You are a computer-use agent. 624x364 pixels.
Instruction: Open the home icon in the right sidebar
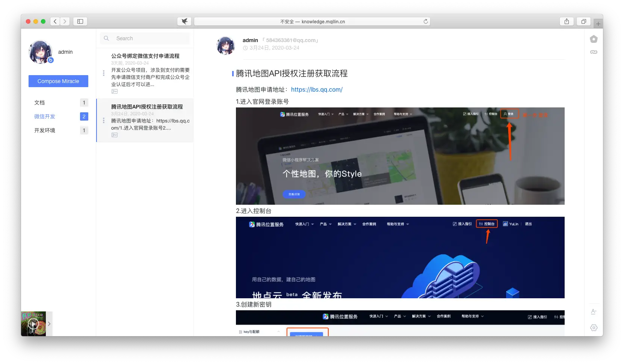tap(594, 39)
